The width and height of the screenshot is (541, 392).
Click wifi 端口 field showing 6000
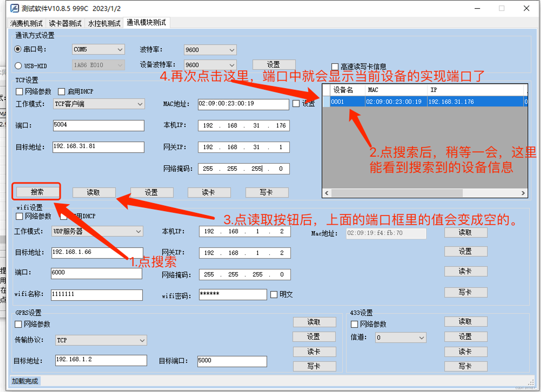pos(97,273)
